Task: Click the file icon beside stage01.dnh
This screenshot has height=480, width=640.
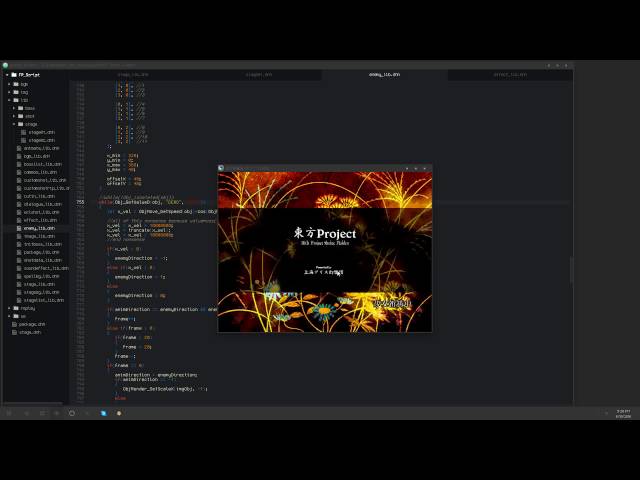Action: (x=23, y=132)
